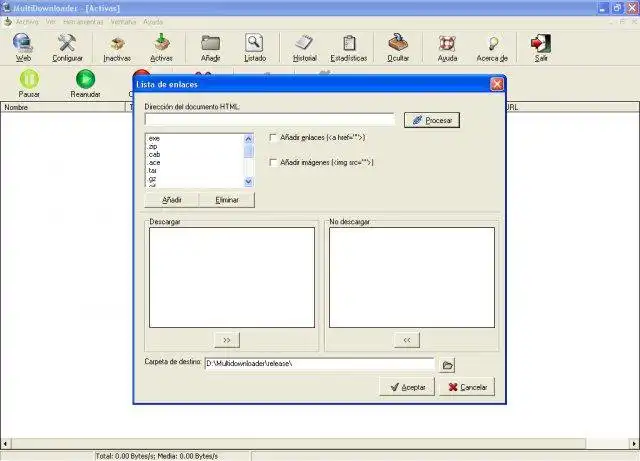640x461 pixels.
Task: Click the Aceptar button
Action: click(x=407, y=387)
